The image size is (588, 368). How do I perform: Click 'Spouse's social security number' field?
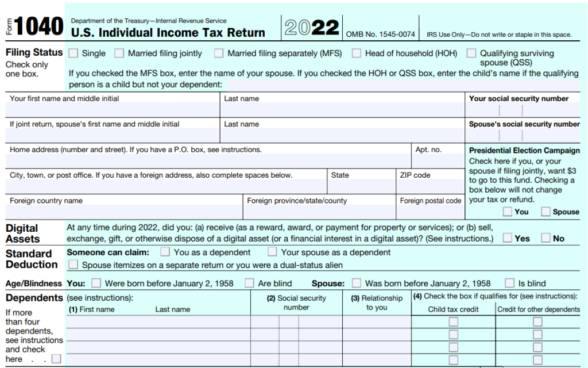(523, 136)
